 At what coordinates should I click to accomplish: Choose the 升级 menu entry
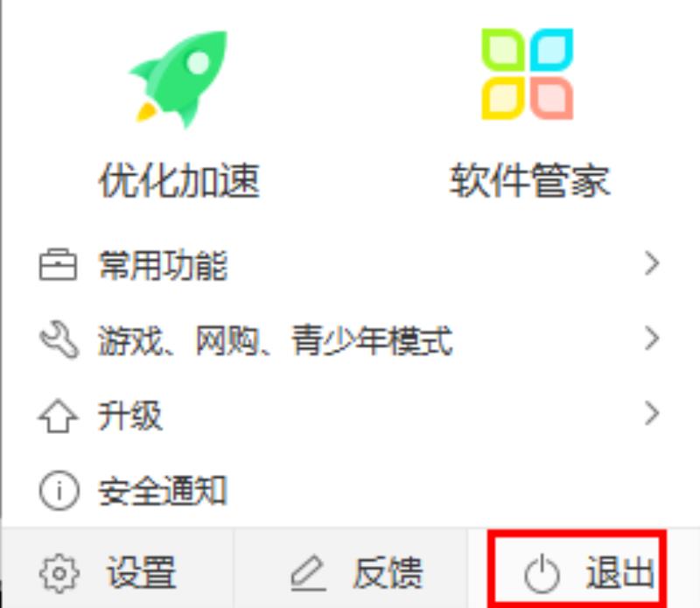click(x=350, y=416)
